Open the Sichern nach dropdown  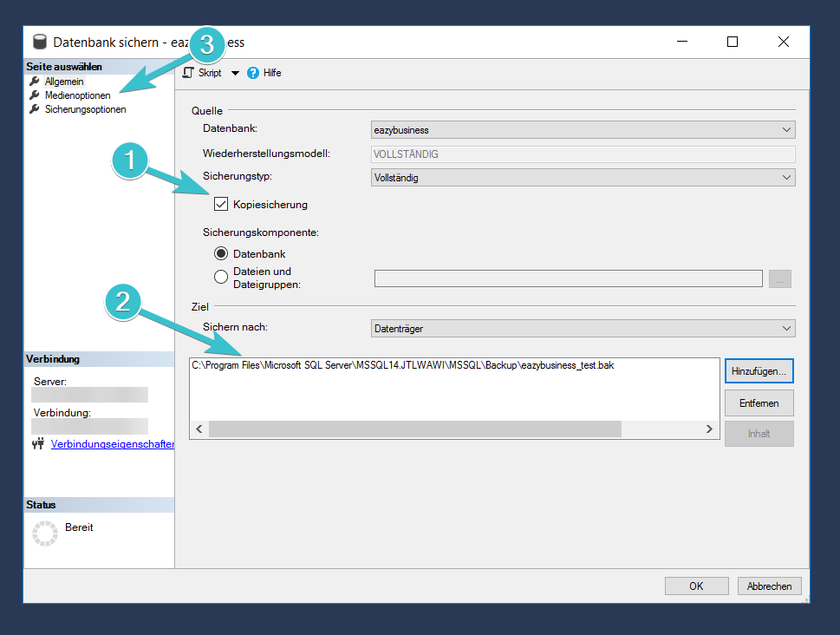(x=583, y=329)
